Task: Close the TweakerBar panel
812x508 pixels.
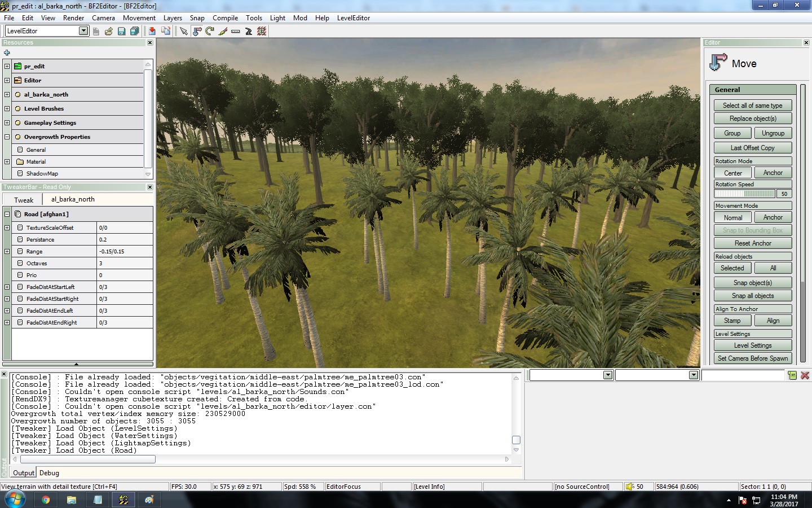Action: click(150, 187)
